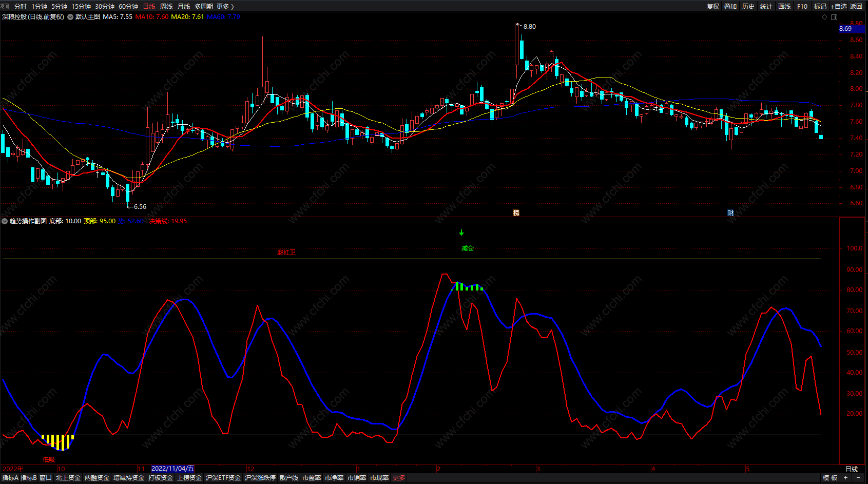Open the 多周期 multi-period view
The width and height of the screenshot is (868, 484).
pyautogui.click(x=204, y=6)
